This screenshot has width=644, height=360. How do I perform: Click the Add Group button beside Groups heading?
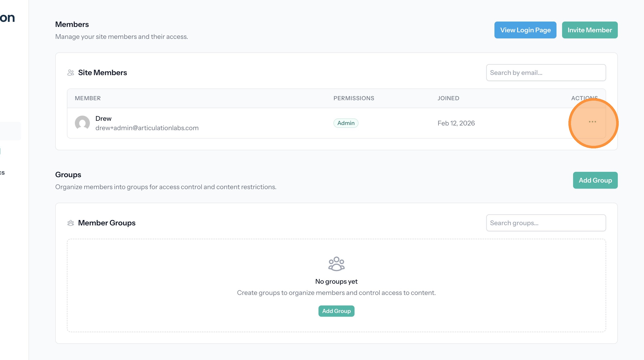[x=595, y=180]
